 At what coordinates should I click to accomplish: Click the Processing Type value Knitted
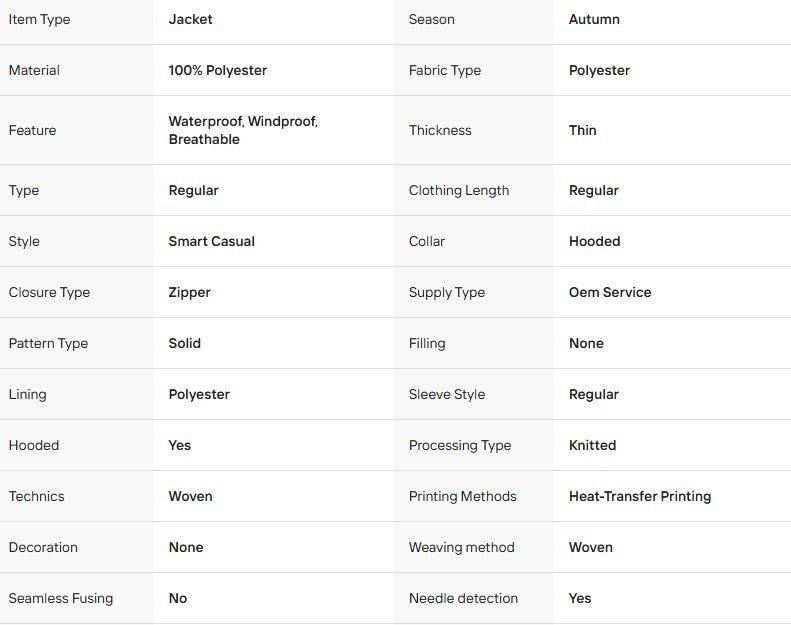(x=592, y=445)
